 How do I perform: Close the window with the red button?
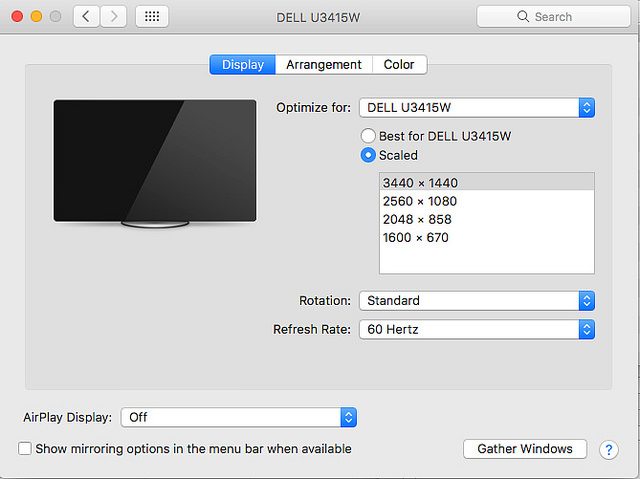click(x=17, y=17)
